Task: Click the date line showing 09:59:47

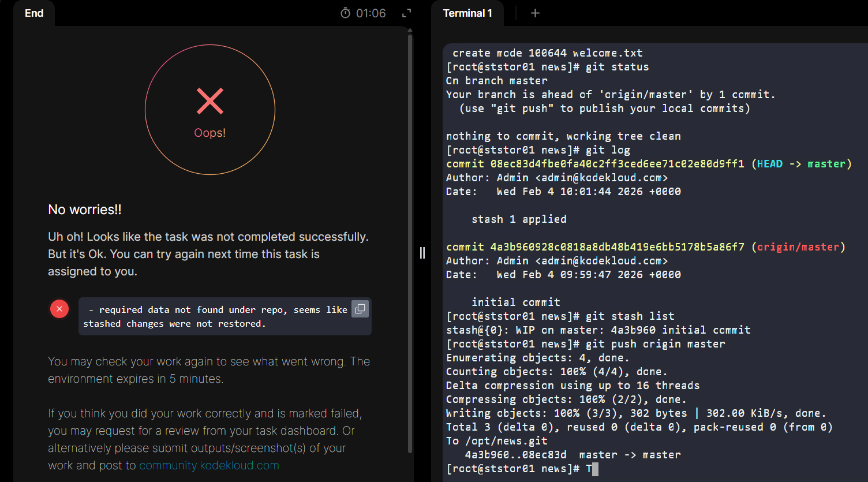Action: (563, 275)
